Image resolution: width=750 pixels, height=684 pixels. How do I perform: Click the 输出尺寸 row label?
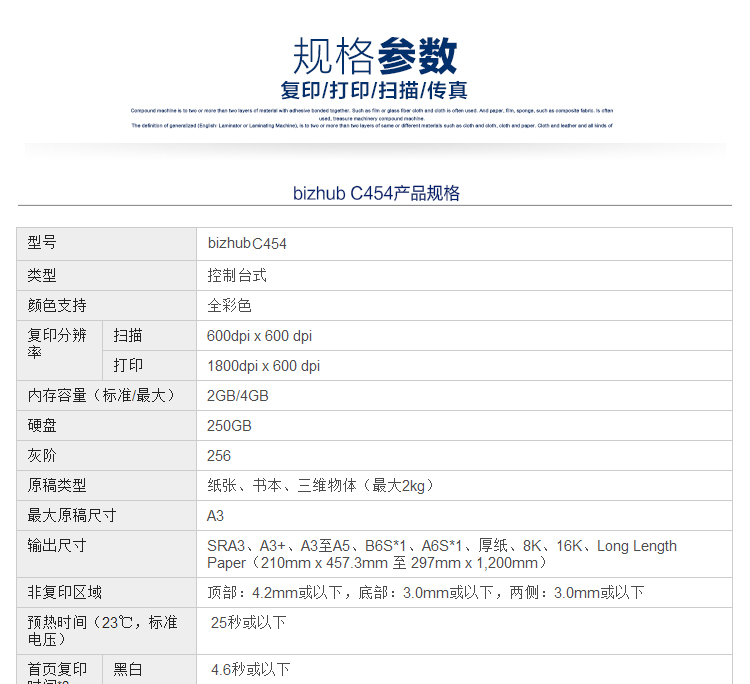[x=57, y=546]
